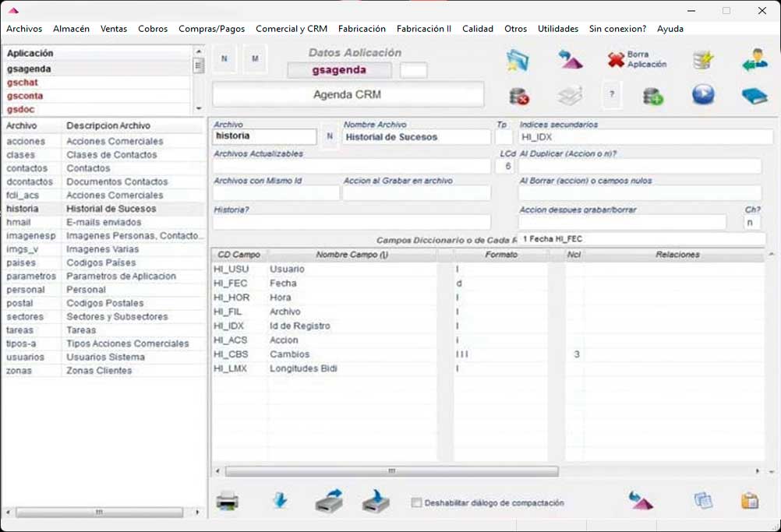The image size is (781, 532).
Task: Open the Archivos menu
Action: pyautogui.click(x=24, y=29)
